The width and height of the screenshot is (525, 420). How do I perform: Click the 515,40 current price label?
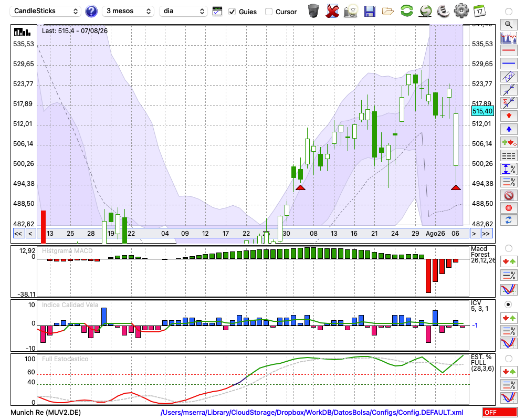(482, 111)
